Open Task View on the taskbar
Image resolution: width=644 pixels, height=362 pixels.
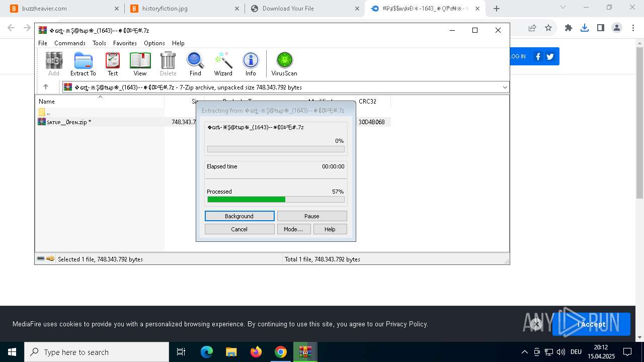(181, 352)
